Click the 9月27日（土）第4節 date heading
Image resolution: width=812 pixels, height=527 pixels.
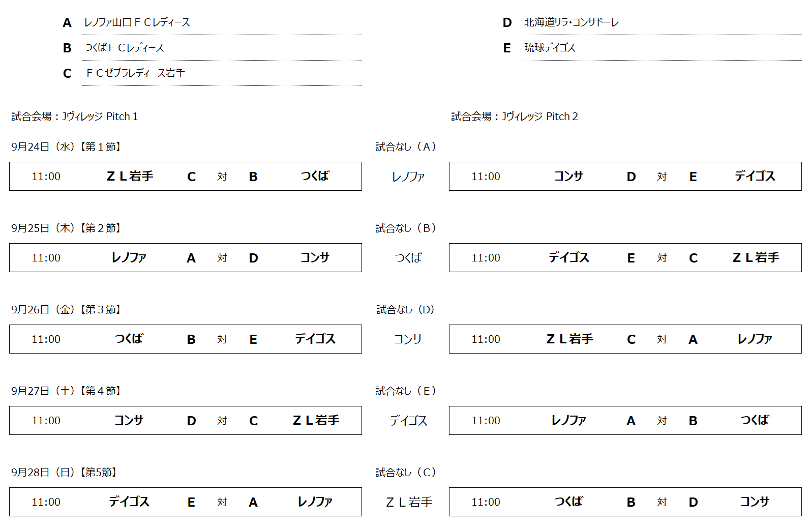pos(67,391)
